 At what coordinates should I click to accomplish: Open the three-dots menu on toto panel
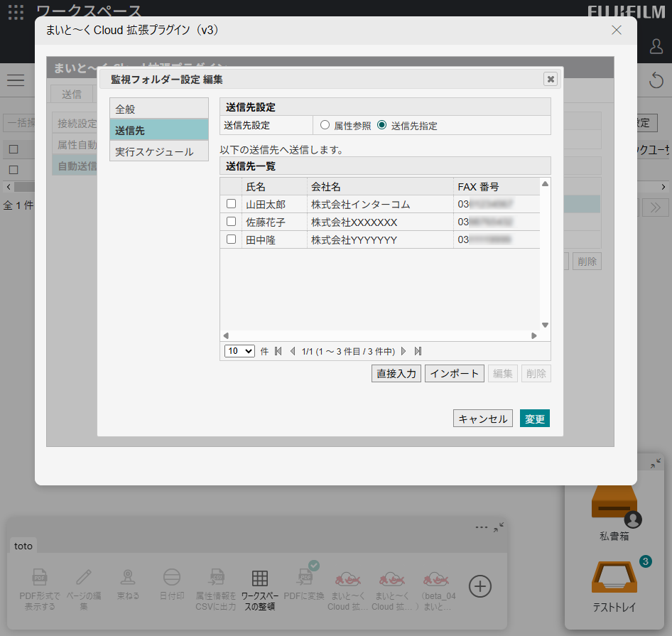coord(482,527)
